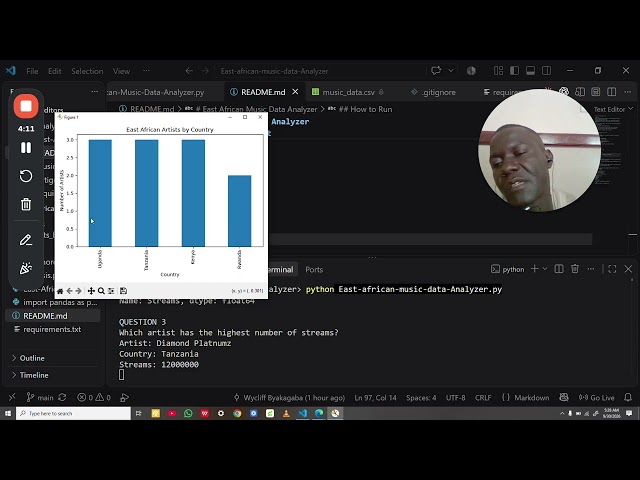
Task: Go back to previous view in Figure 1
Action: [x=69, y=291]
